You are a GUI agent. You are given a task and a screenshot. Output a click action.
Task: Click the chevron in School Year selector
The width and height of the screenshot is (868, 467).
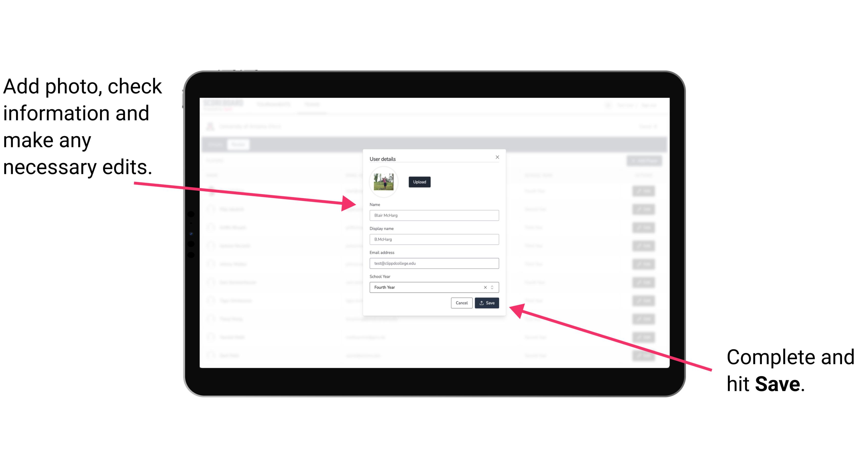pos(493,287)
